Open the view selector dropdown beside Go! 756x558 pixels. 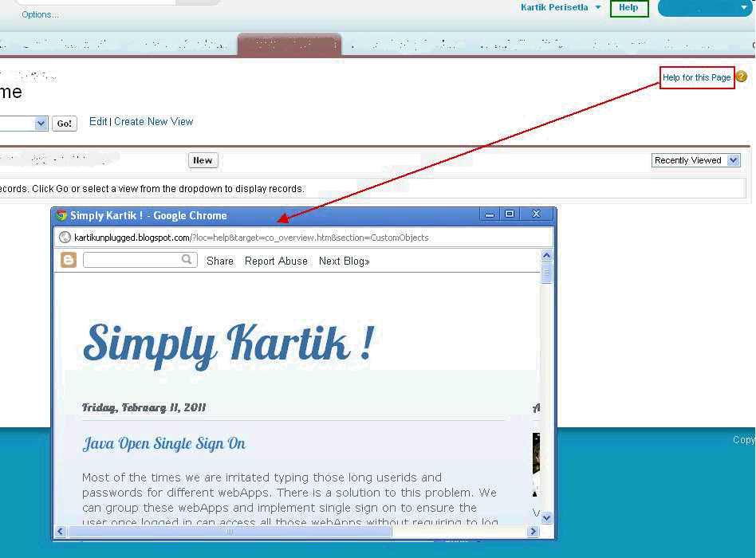click(41, 124)
